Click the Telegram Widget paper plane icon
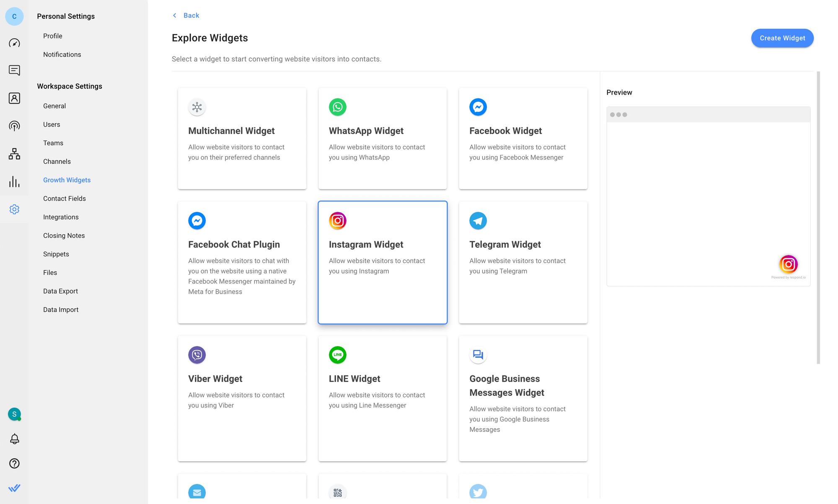 point(478,221)
